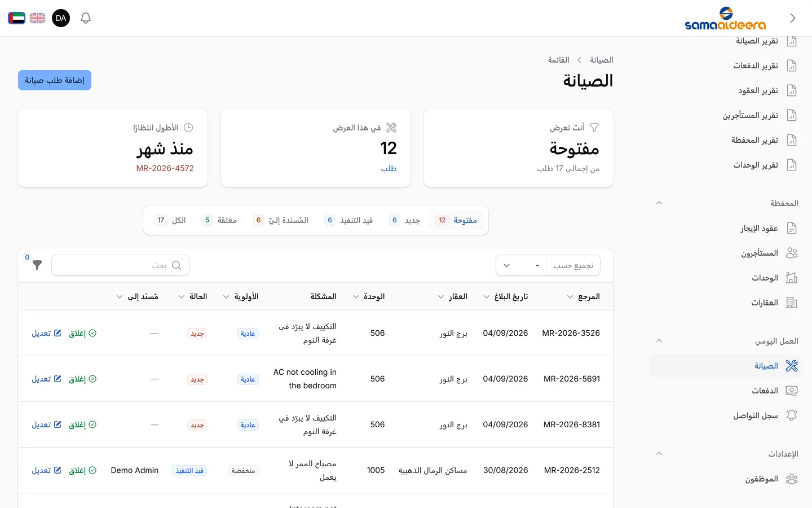Open الأولوية column header dropdown

click(241, 297)
